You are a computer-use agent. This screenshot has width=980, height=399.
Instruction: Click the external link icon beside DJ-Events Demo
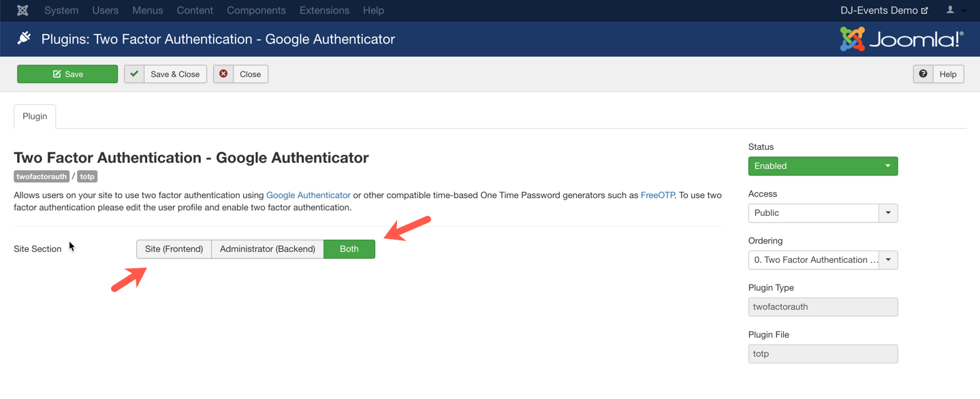click(926, 10)
